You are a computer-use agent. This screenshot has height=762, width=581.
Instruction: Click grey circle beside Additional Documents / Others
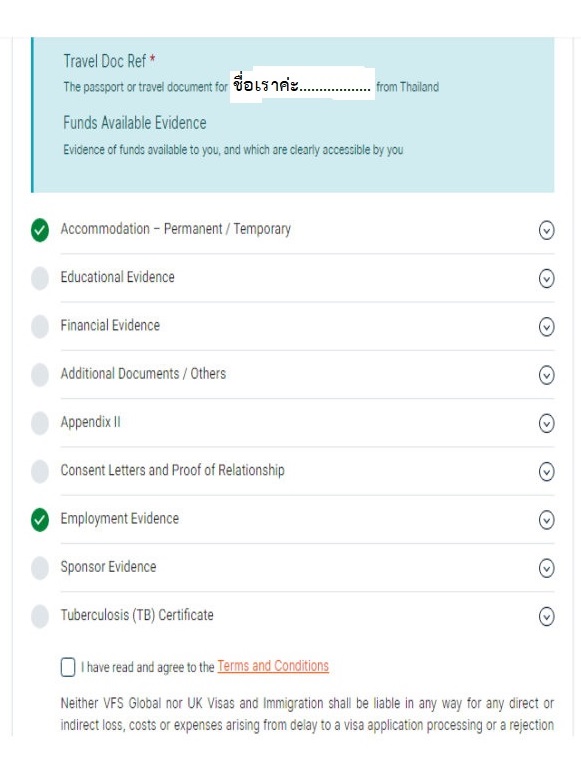pyautogui.click(x=40, y=375)
